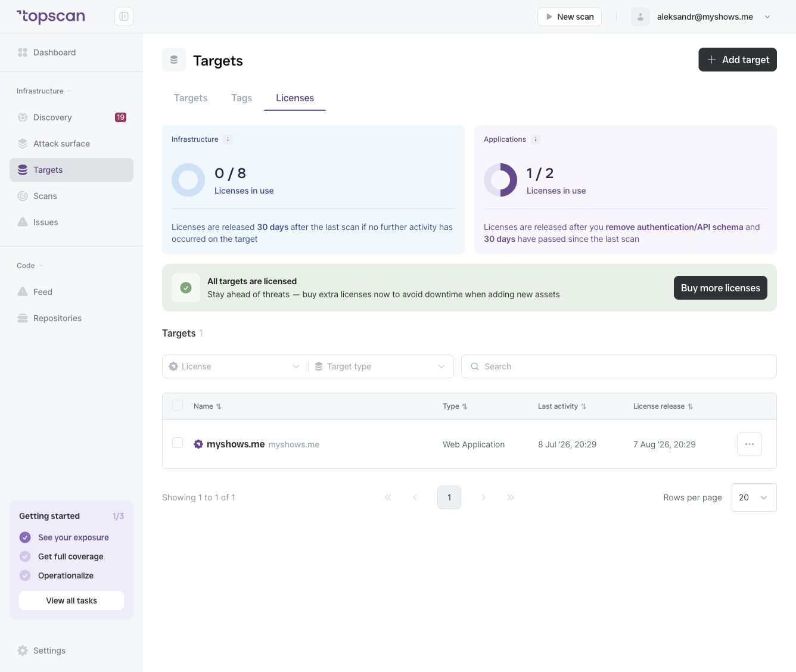Click the Infrastructure license usage donut
796x672 pixels.
[x=188, y=180]
